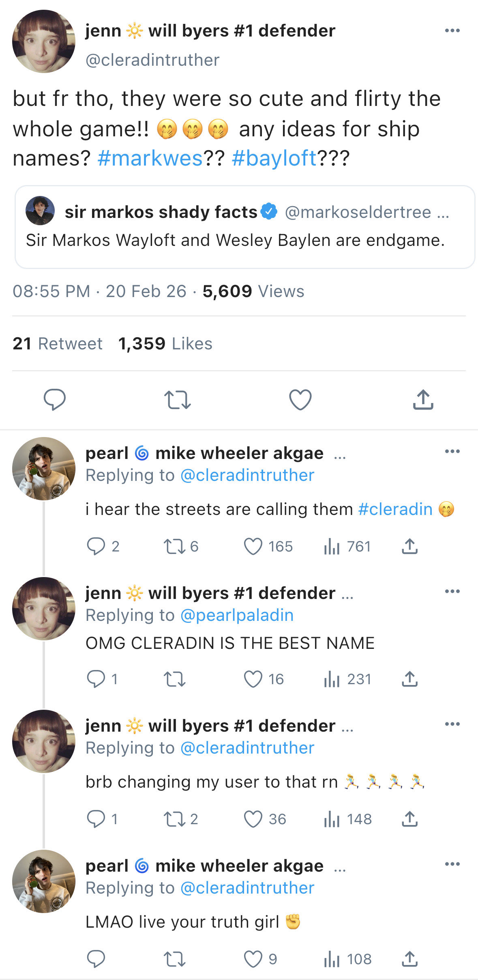Reply to 'LMAO live your truth girl' tweet
Screen dimensions: 478x980
96,959
